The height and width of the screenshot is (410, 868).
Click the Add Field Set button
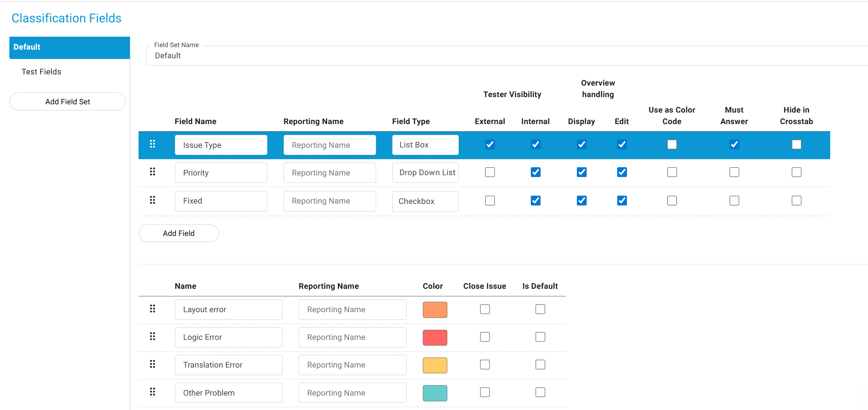(x=68, y=102)
